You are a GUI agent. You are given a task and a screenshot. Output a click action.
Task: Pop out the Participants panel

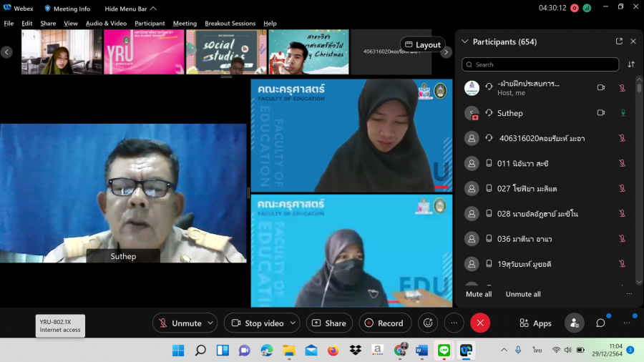pyautogui.click(x=619, y=41)
